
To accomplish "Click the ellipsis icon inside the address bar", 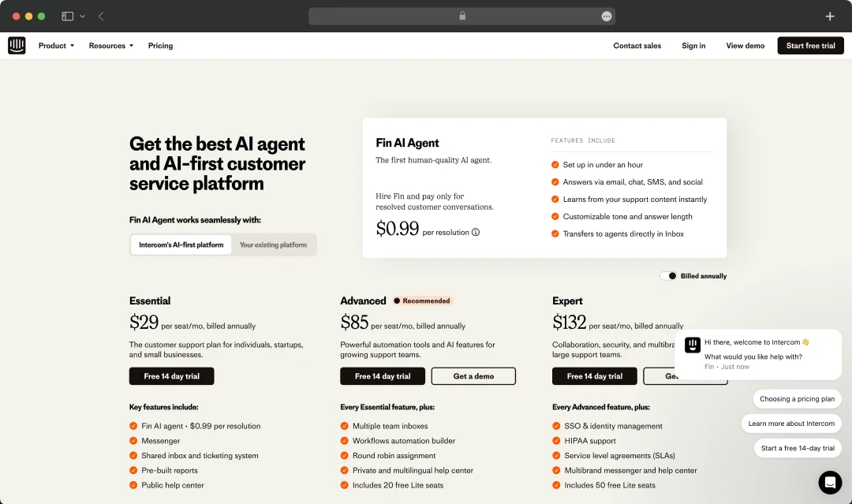I will tap(607, 16).
